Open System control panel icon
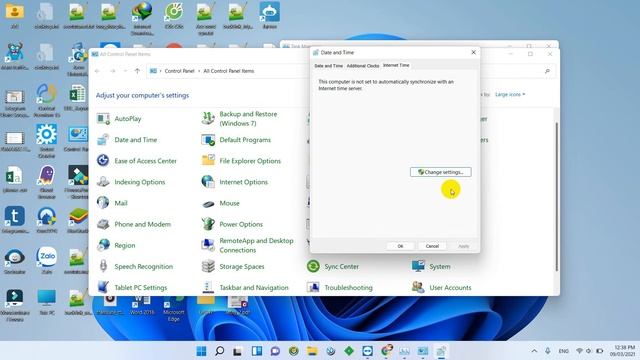Viewport: 640px width, 360px height. 418,267
